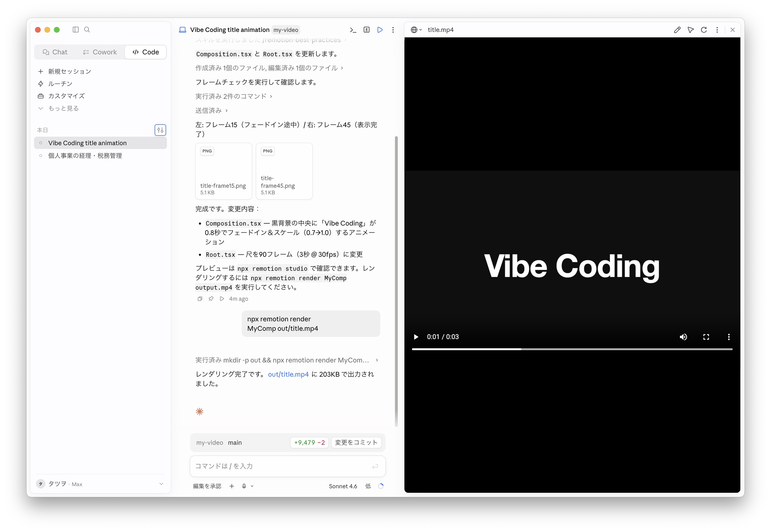Start a 新規セッション

tap(64, 71)
